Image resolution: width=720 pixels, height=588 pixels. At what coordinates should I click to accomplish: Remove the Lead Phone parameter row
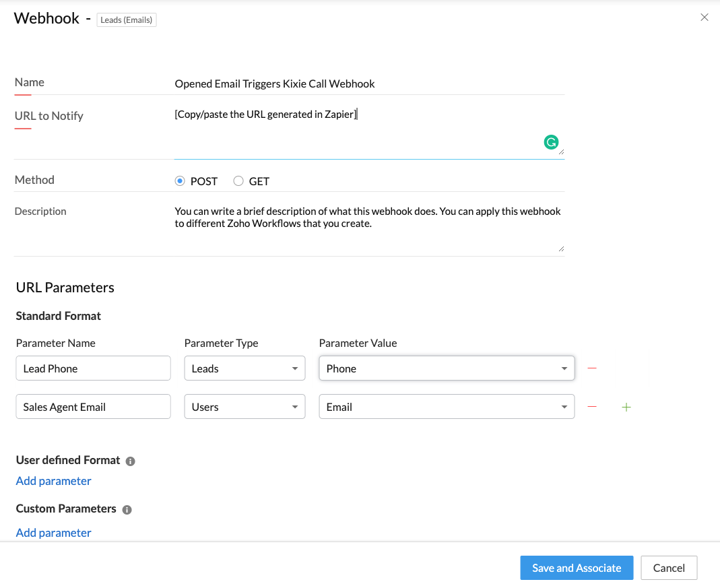click(592, 368)
